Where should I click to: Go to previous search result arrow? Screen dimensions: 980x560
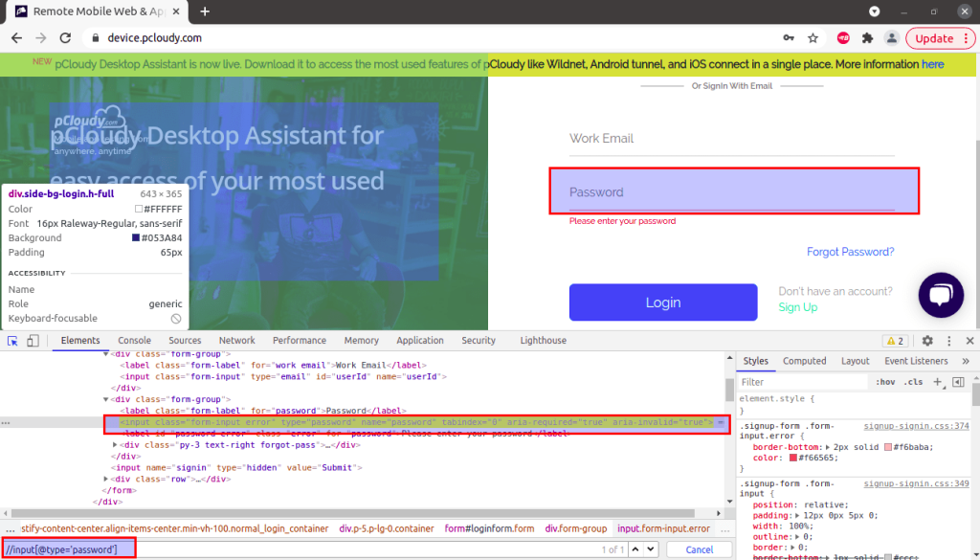pyautogui.click(x=635, y=549)
